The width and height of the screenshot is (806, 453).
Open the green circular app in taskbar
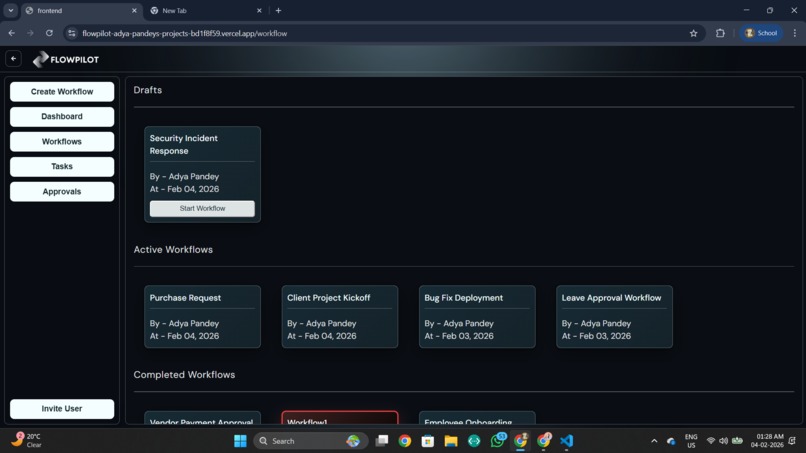pyautogui.click(x=474, y=441)
